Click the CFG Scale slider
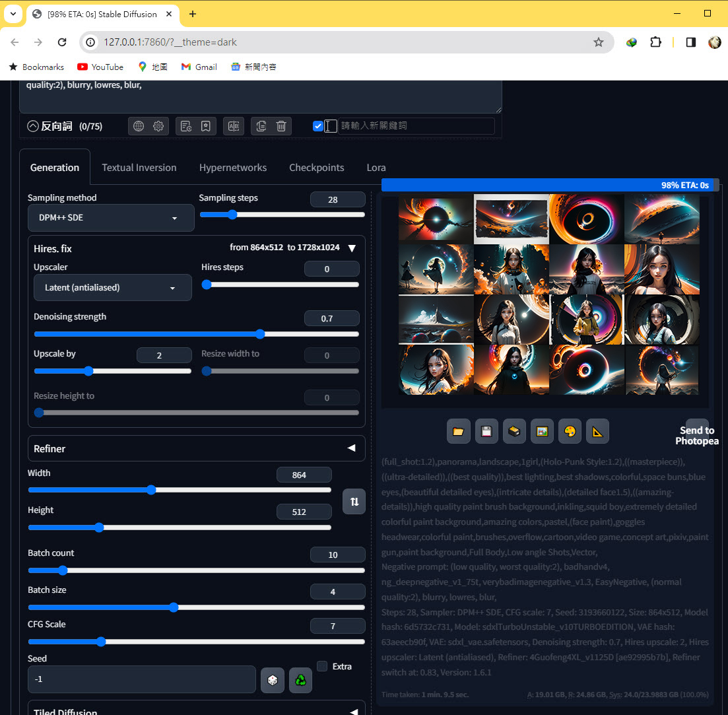This screenshot has width=728, height=715. pos(196,642)
